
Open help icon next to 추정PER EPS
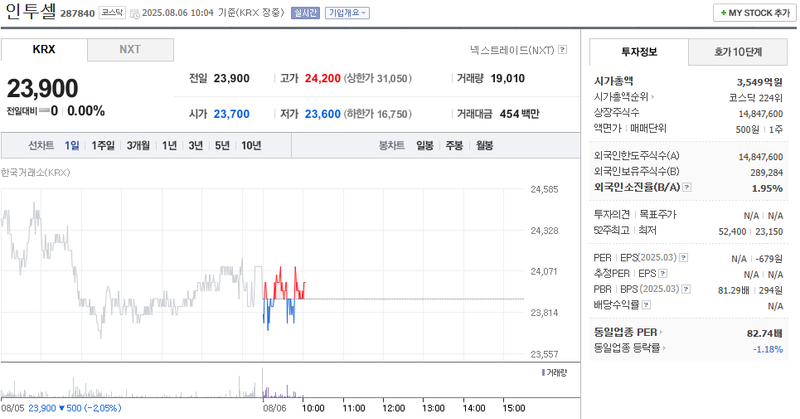pos(662,274)
